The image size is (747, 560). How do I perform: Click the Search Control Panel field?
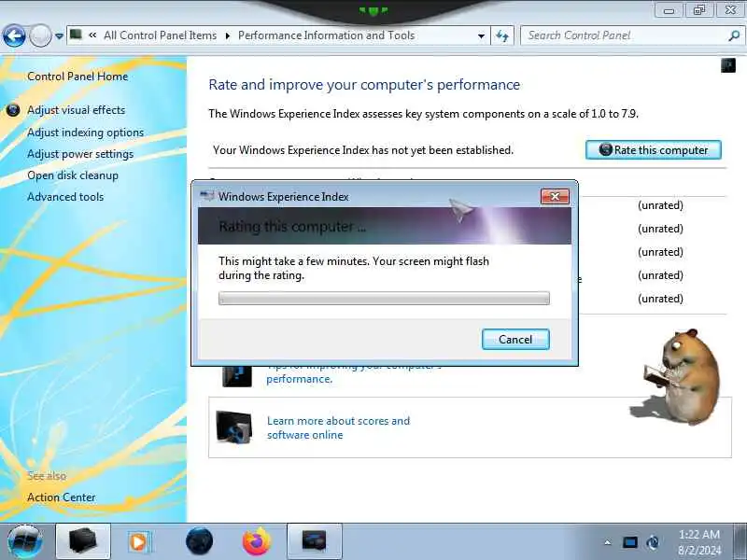[x=624, y=35]
